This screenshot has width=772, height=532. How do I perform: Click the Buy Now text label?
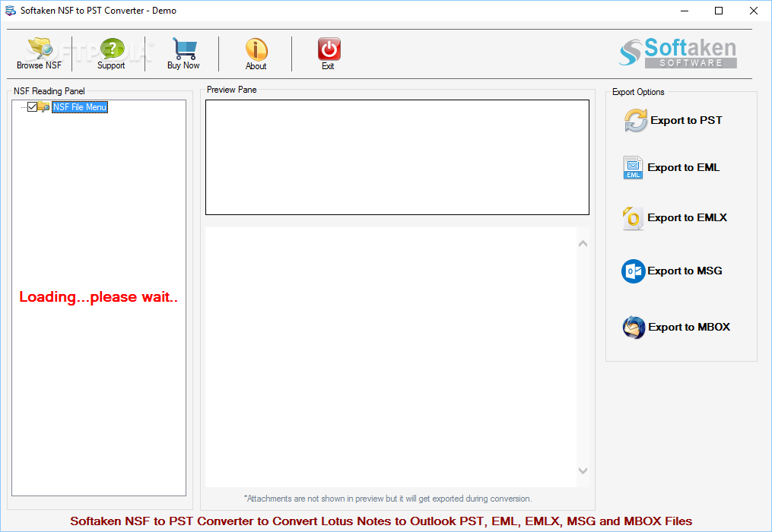pyautogui.click(x=183, y=65)
